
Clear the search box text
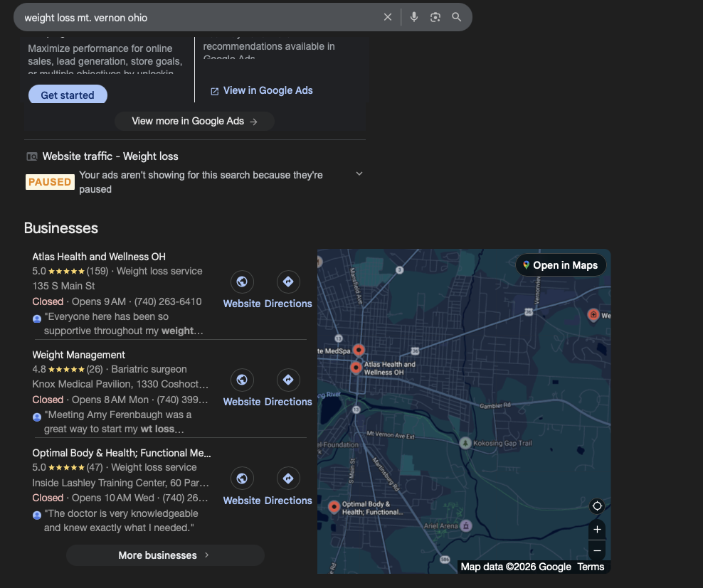click(x=388, y=17)
